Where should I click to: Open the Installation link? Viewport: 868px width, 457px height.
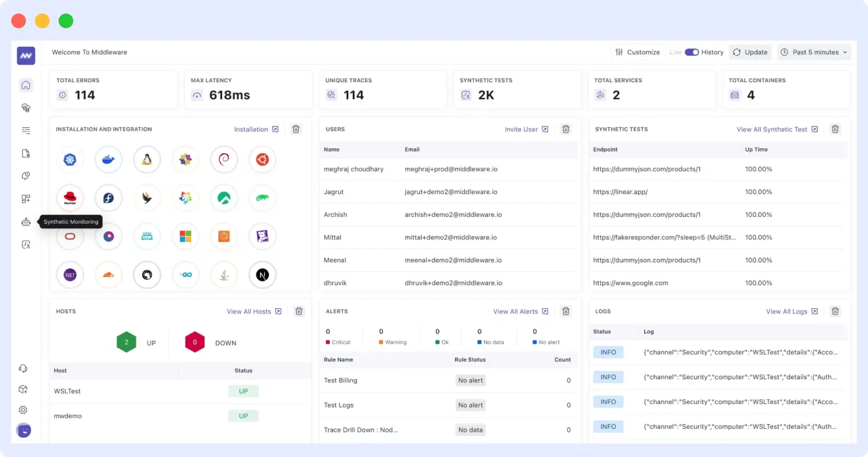click(x=256, y=129)
